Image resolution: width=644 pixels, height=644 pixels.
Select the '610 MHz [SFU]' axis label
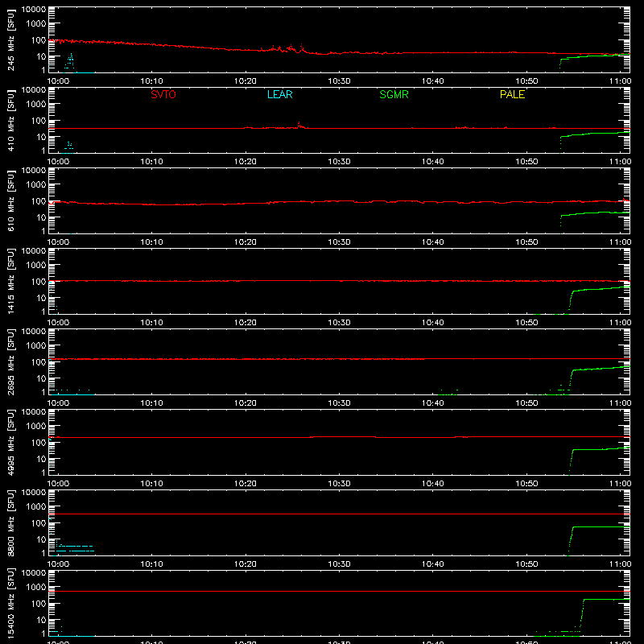[x=11, y=200]
